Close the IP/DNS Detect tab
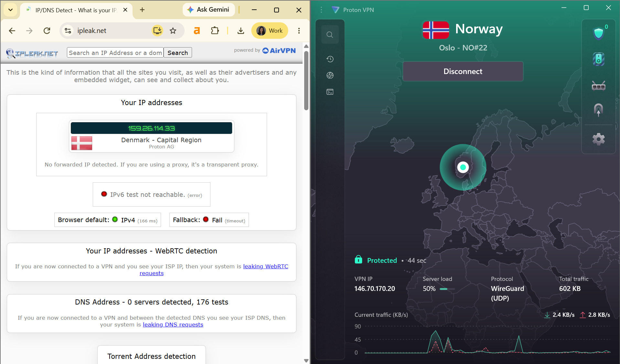Viewport: 620px width, 364px height. pos(125,10)
